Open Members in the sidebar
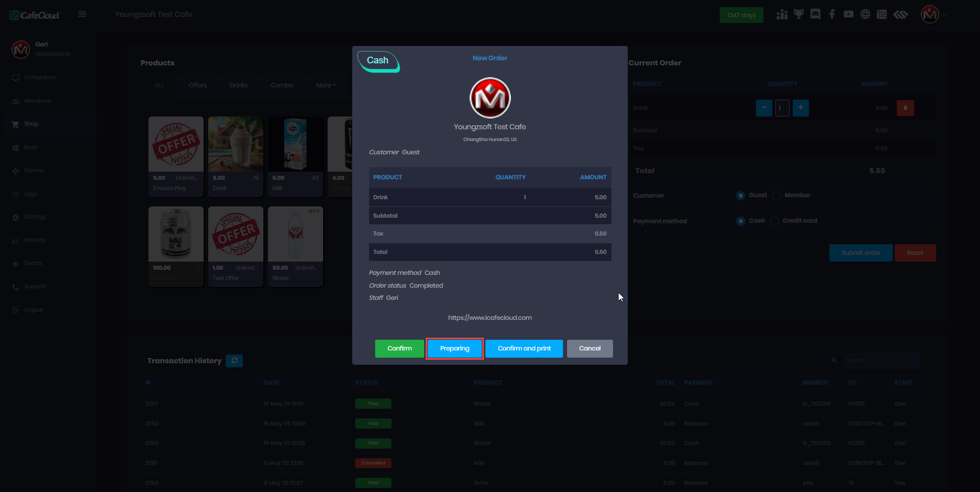Viewport: 980px width, 492px height. (37, 101)
